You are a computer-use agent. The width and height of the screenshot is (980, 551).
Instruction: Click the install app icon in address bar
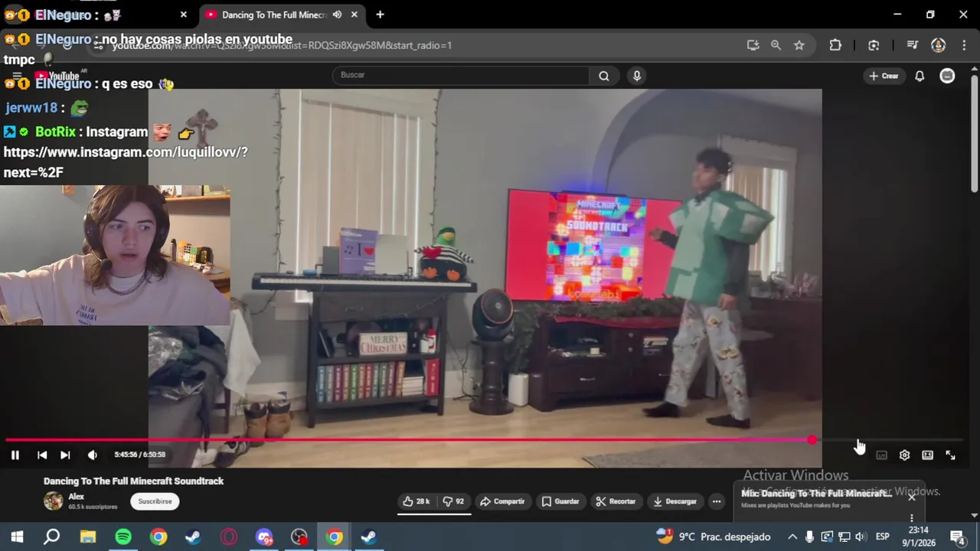(x=753, y=45)
